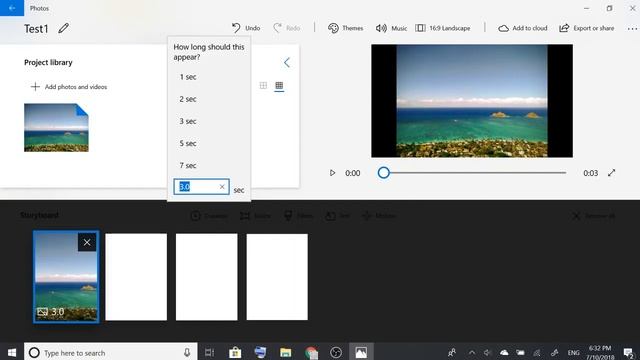Show hidden system tray icons
Screen dimensions: 640x360
472,352
